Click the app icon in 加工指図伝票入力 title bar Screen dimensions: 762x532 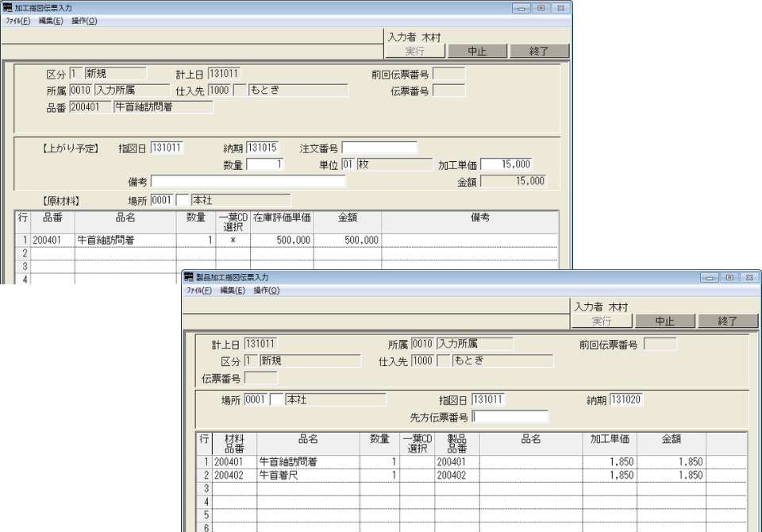coord(8,7)
